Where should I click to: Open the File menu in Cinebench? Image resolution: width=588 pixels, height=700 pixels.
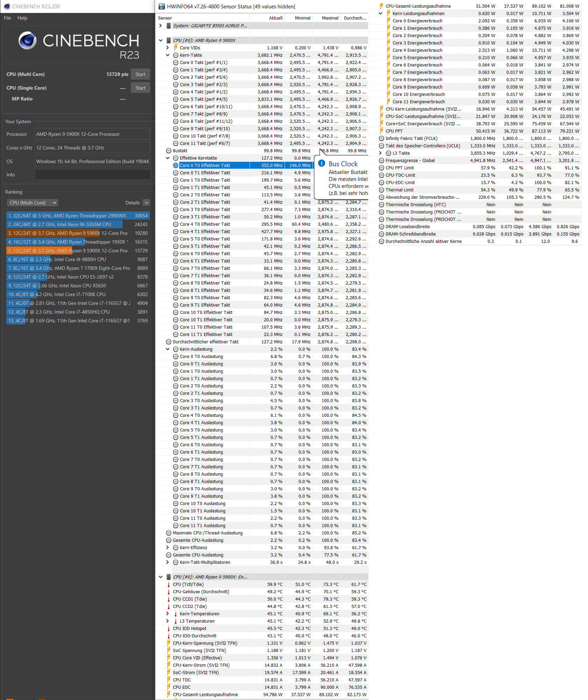click(x=7, y=18)
